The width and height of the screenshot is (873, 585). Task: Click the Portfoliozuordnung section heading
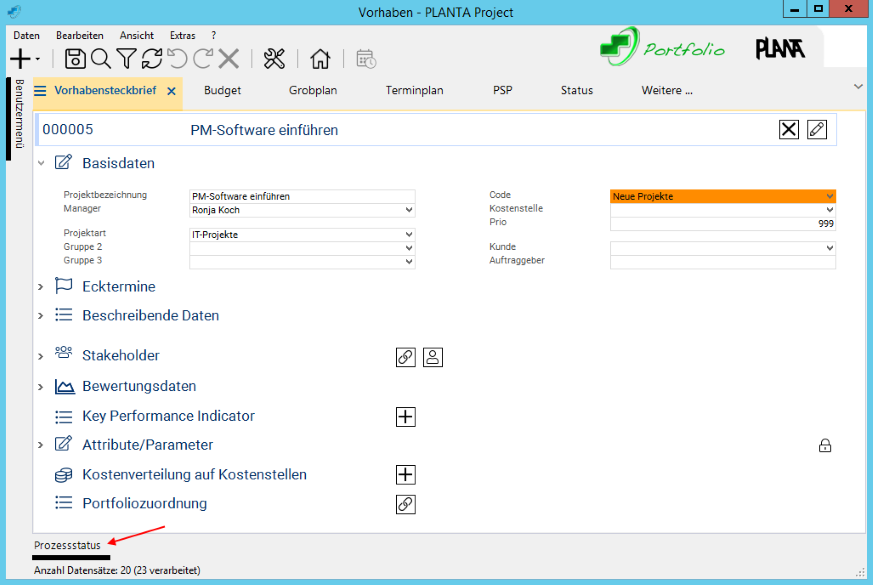[x=145, y=504]
